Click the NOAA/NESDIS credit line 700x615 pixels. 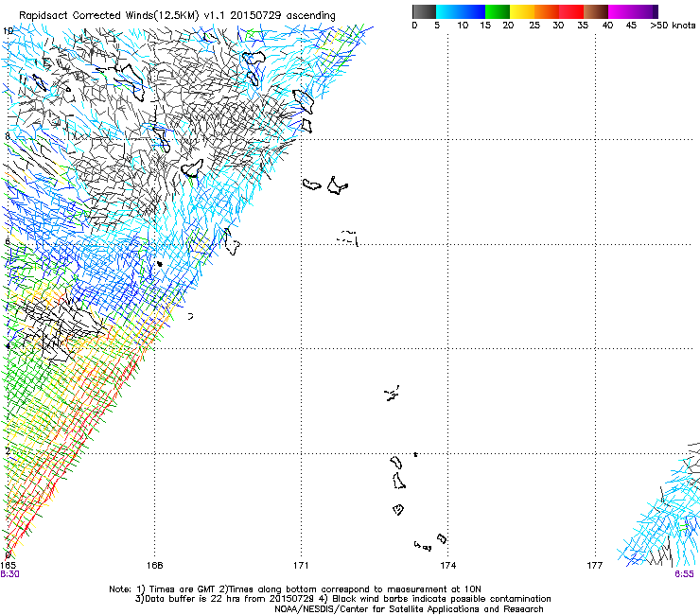pyautogui.click(x=409, y=609)
